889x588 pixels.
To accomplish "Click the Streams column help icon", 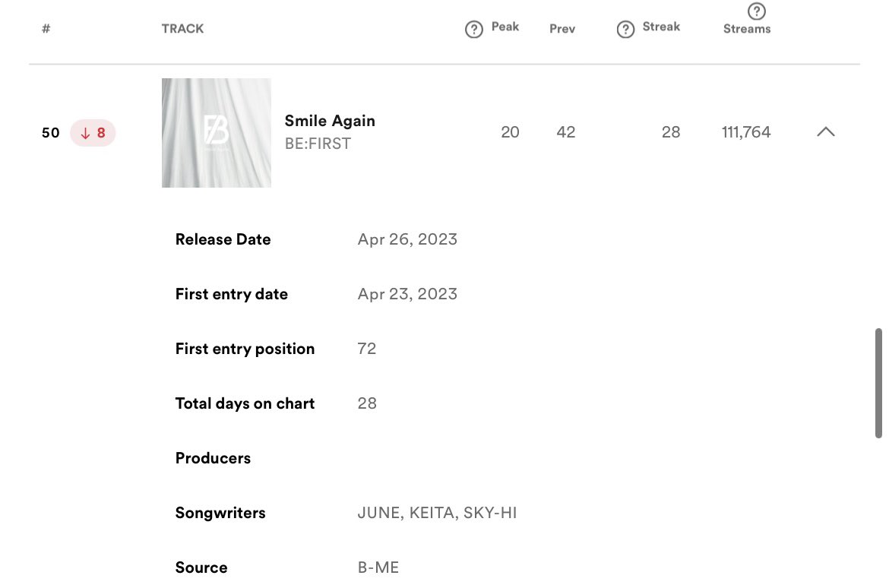I will pos(756,11).
